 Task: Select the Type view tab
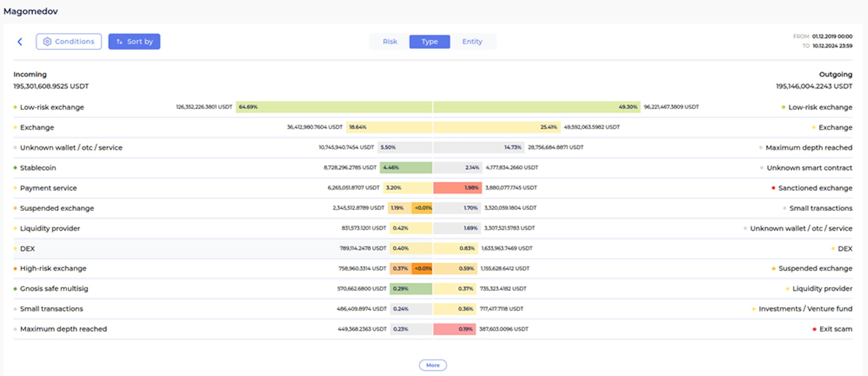pyautogui.click(x=429, y=42)
